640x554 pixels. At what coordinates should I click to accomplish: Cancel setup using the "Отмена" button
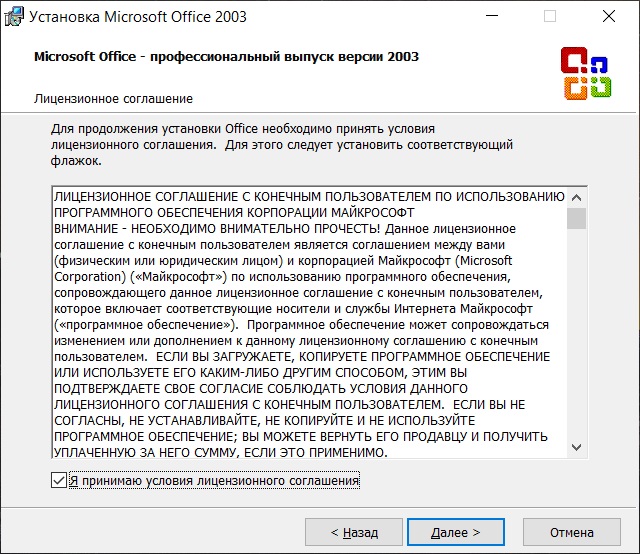tap(572, 532)
